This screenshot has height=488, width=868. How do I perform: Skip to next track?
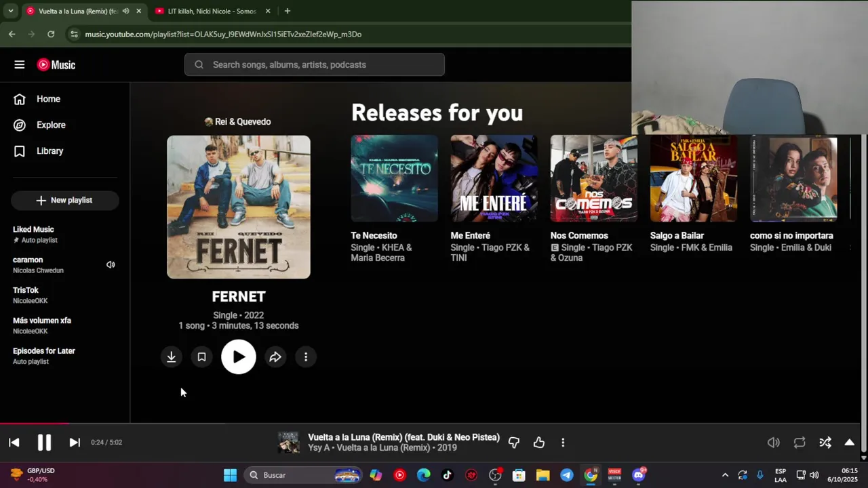tap(75, 443)
